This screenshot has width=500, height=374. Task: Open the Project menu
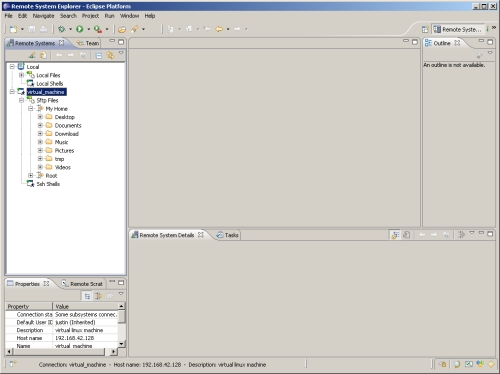[90, 16]
